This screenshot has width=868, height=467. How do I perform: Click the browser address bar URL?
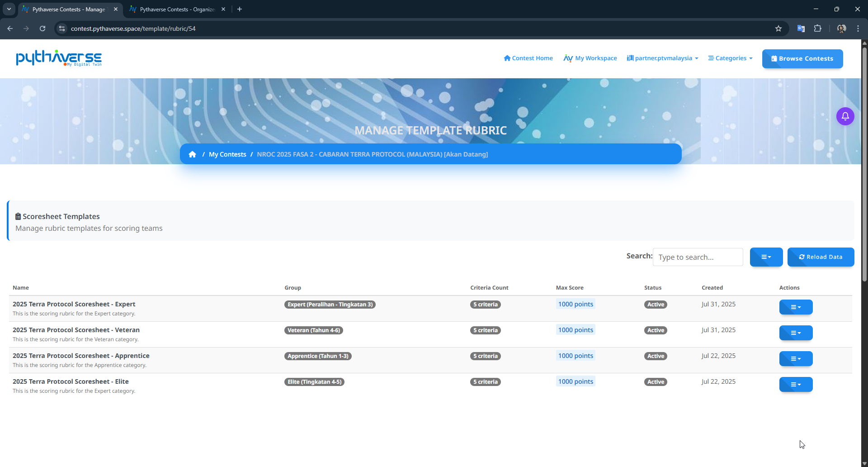133,29
